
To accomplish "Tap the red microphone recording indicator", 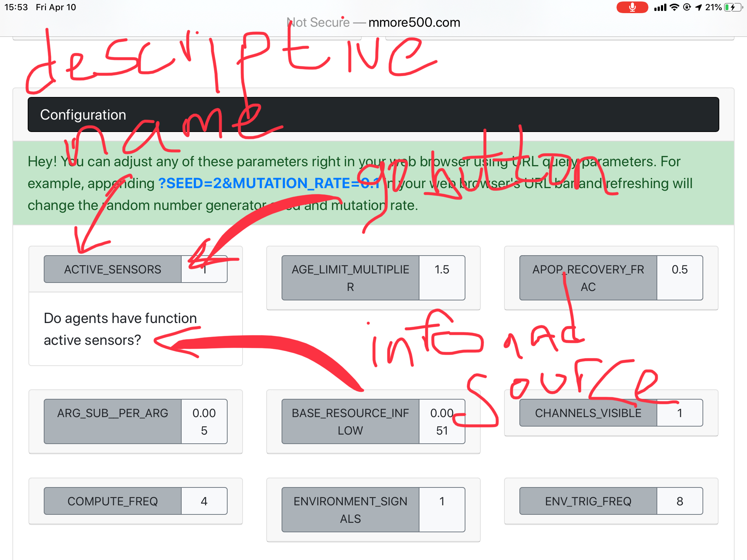I will click(632, 7).
